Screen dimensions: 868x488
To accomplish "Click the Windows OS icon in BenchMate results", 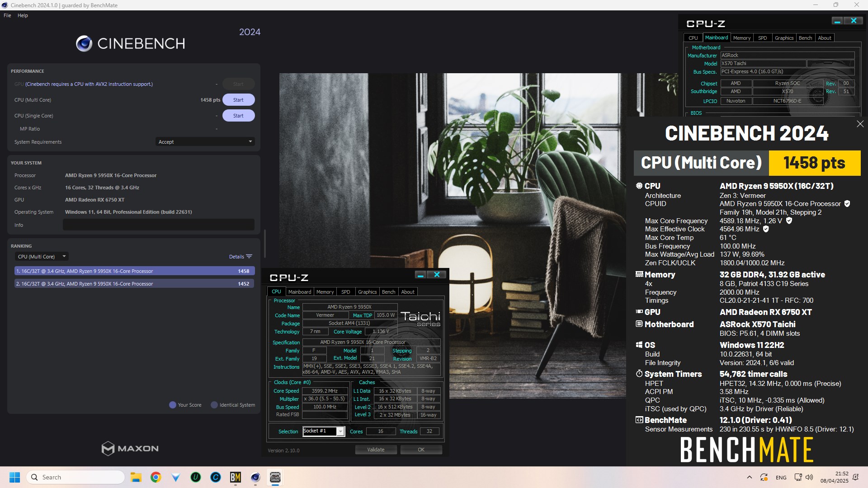I will click(639, 345).
